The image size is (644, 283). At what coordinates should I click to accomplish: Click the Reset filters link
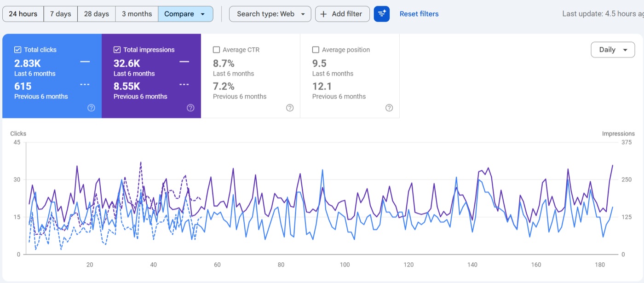click(419, 14)
